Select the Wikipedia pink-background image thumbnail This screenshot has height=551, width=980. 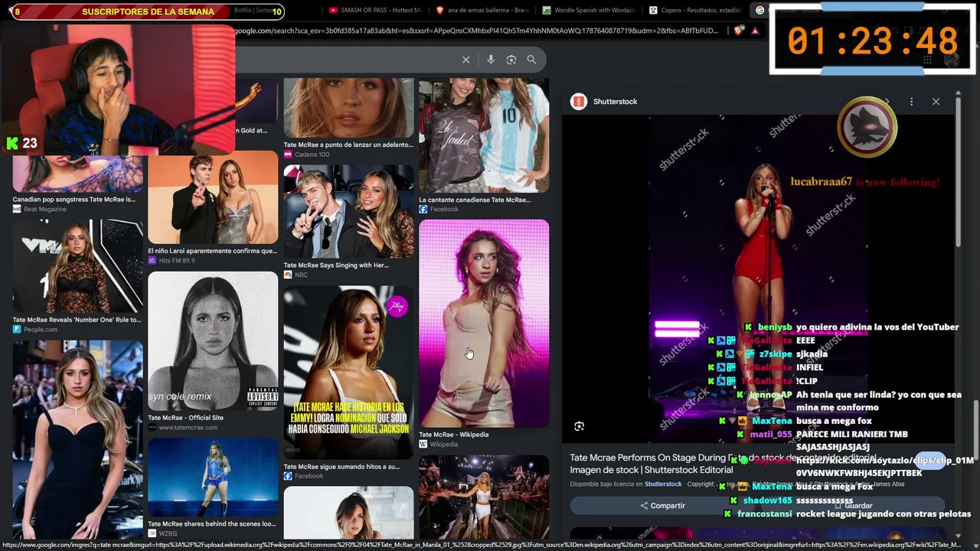coord(484,323)
